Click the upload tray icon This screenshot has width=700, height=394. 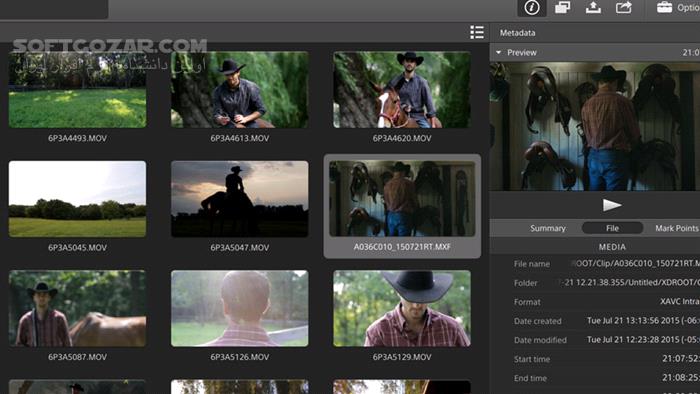click(593, 7)
